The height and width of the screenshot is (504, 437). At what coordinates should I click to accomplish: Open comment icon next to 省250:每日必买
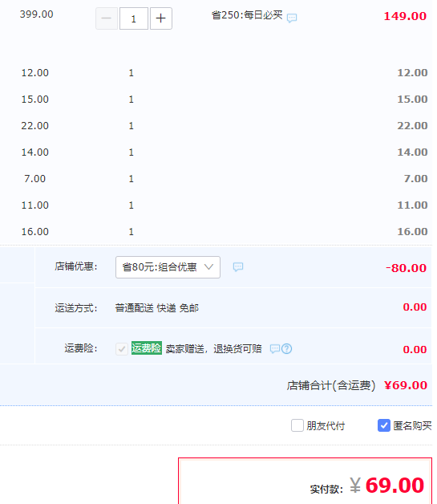[x=292, y=18]
